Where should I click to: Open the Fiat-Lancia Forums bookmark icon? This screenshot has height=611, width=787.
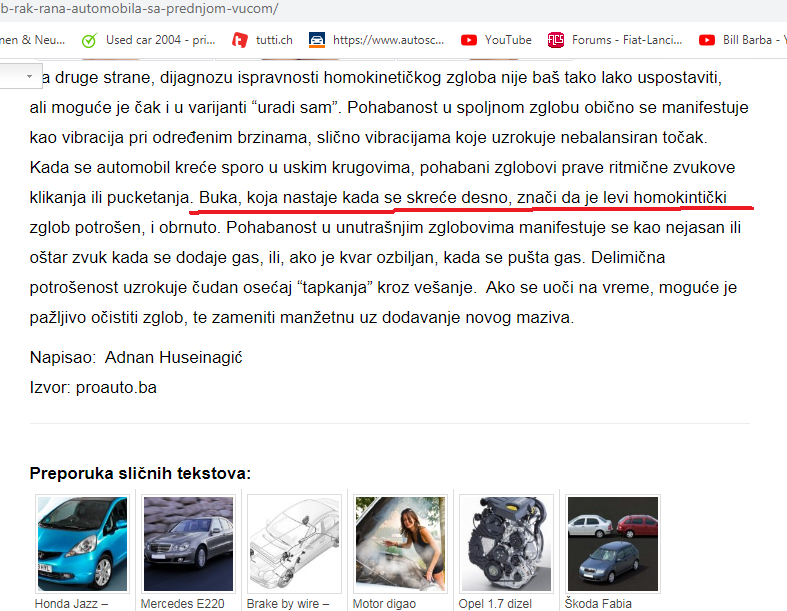click(556, 40)
